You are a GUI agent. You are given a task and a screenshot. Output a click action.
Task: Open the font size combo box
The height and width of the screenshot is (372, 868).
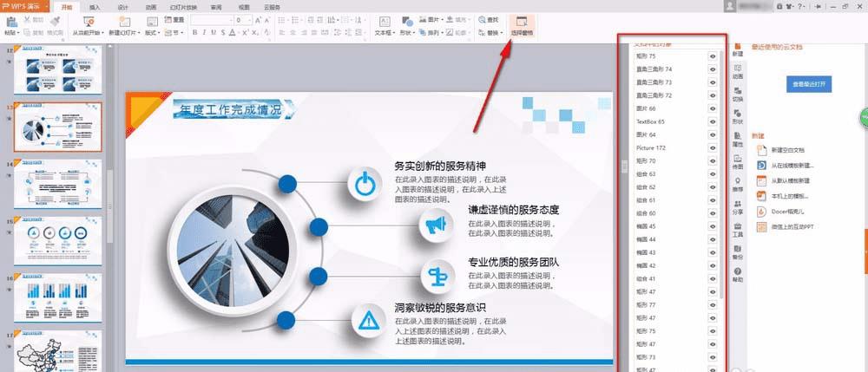click(x=243, y=20)
